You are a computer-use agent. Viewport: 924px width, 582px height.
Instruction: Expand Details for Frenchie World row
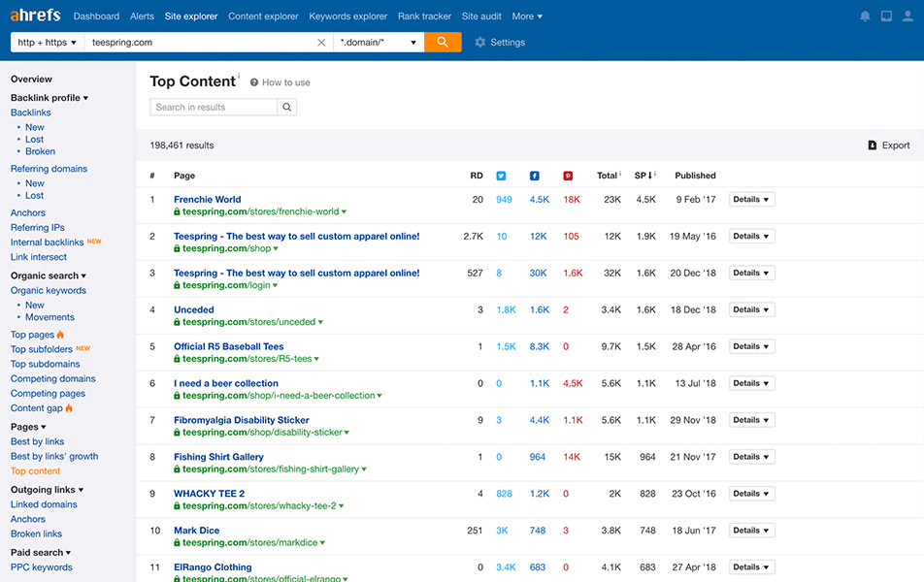[751, 200]
